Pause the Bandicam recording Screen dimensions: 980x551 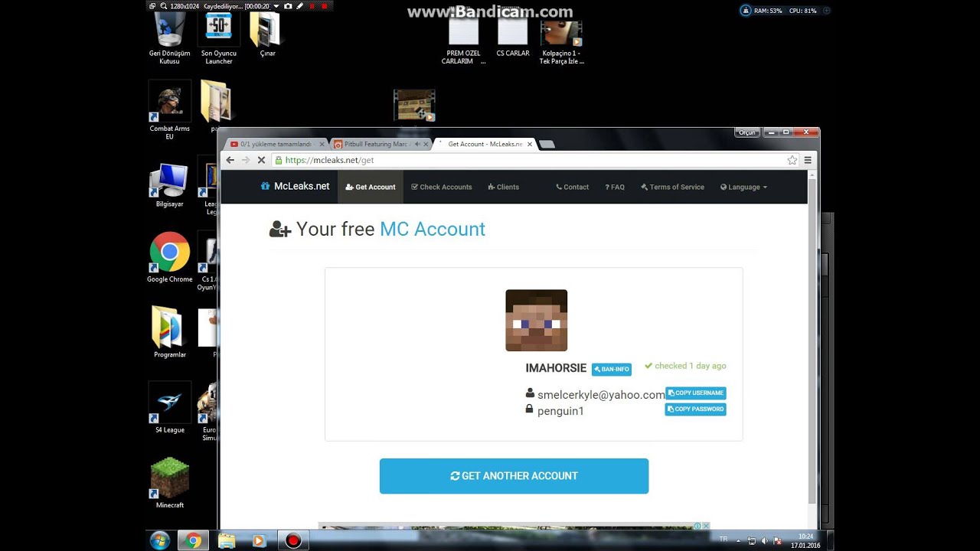(x=312, y=6)
